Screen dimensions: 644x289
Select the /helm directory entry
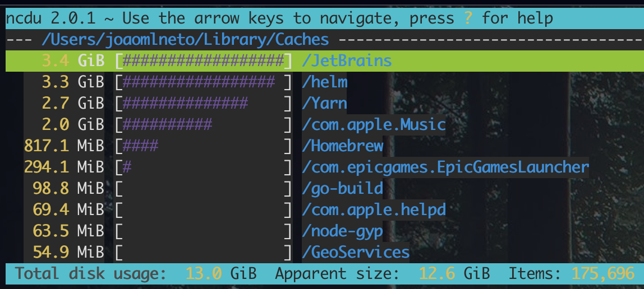coord(325,82)
